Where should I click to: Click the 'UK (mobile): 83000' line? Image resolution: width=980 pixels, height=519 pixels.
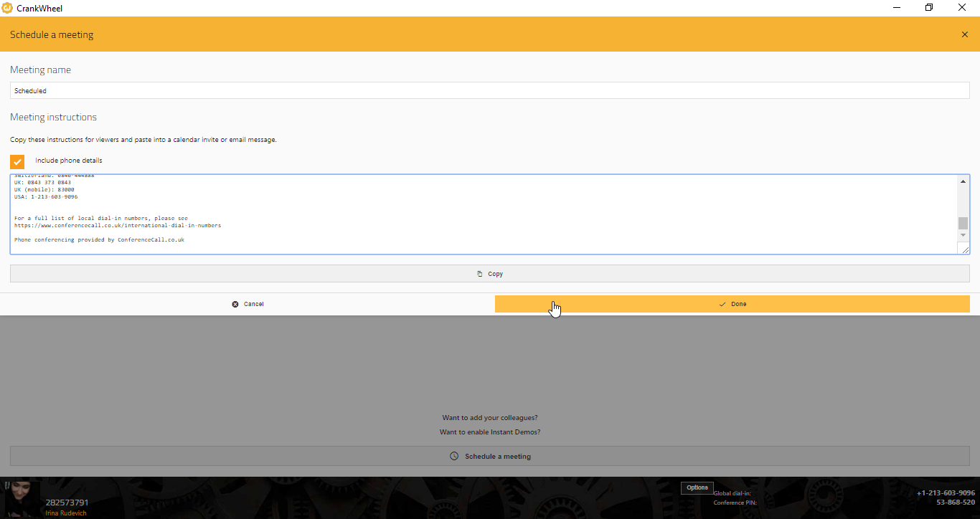click(44, 189)
